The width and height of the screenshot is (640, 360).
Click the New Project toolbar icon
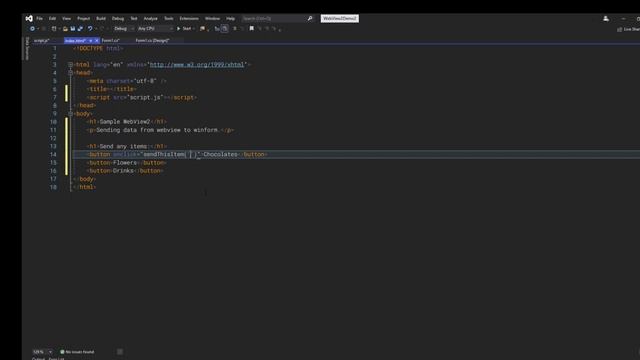pyautogui.click(x=53, y=29)
